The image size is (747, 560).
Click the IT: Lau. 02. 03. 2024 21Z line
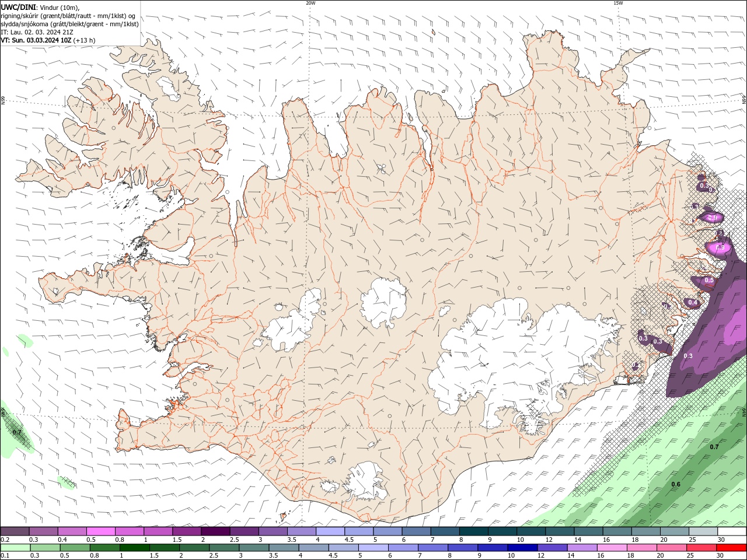(37, 32)
